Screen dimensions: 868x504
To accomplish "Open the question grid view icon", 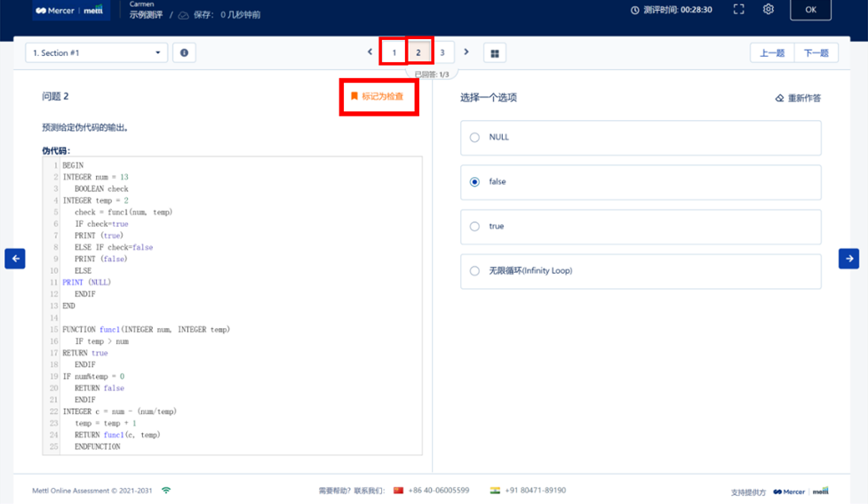I will (495, 53).
